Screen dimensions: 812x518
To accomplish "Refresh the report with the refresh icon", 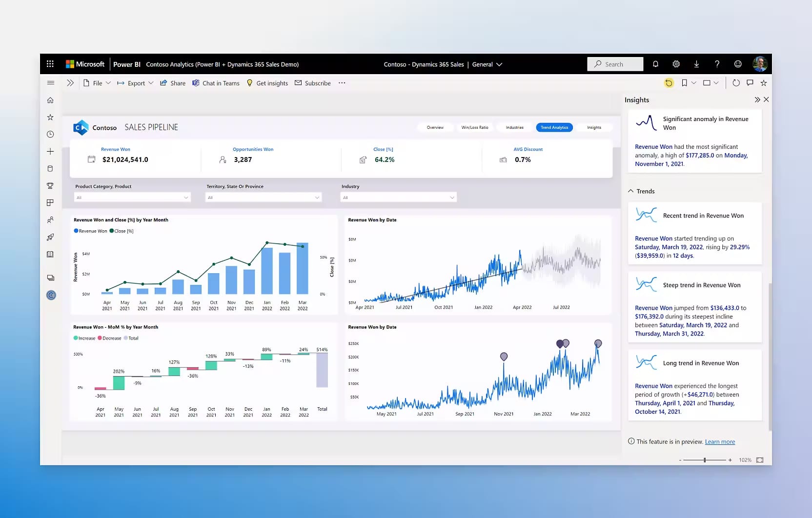I will (736, 83).
